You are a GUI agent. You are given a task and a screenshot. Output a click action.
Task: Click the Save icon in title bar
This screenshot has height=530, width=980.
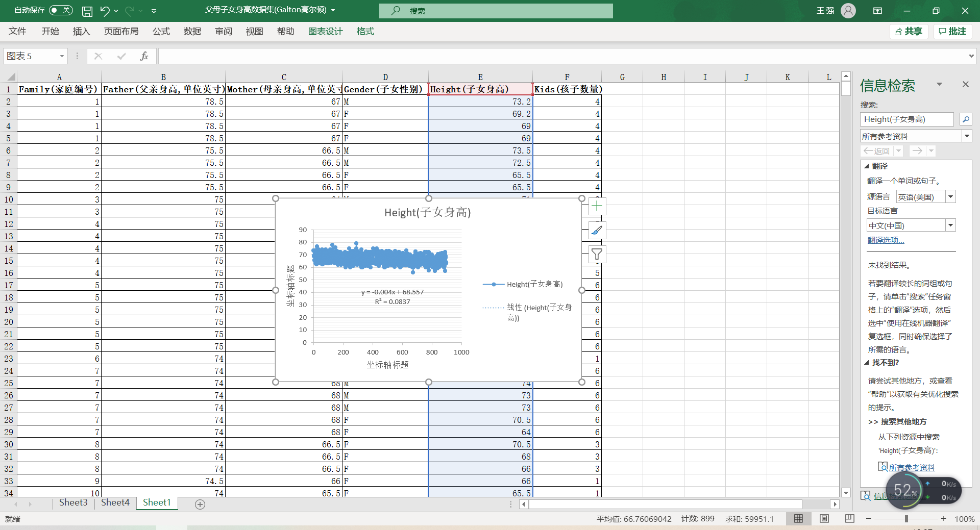pos(87,11)
